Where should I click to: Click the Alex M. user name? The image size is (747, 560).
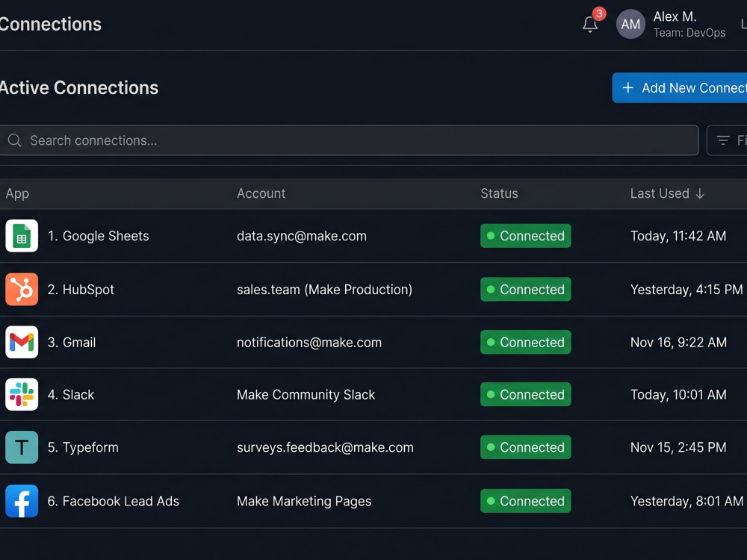pos(675,16)
